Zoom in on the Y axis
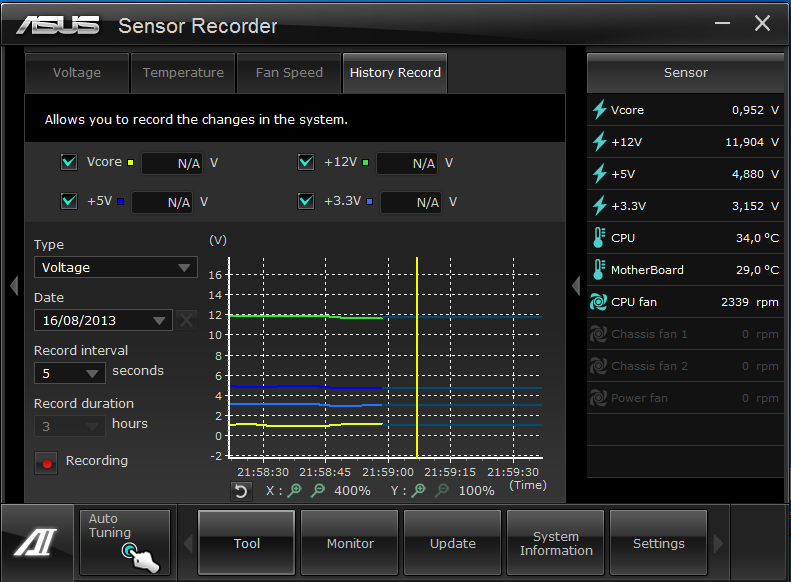The width and height of the screenshot is (791, 582). [x=419, y=490]
